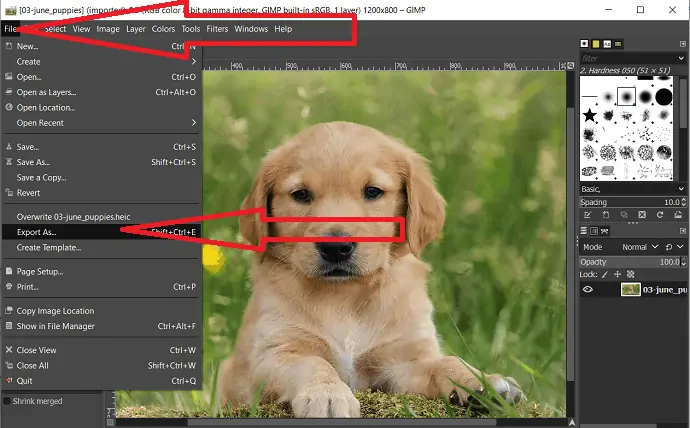Click the lock pixels paintbrush icon
The height and width of the screenshot is (428, 690).
click(x=607, y=273)
